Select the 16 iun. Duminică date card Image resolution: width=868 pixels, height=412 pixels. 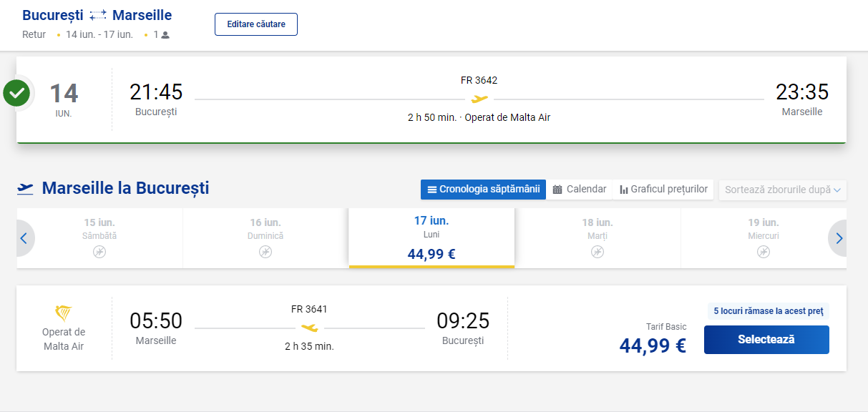tap(265, 238)
